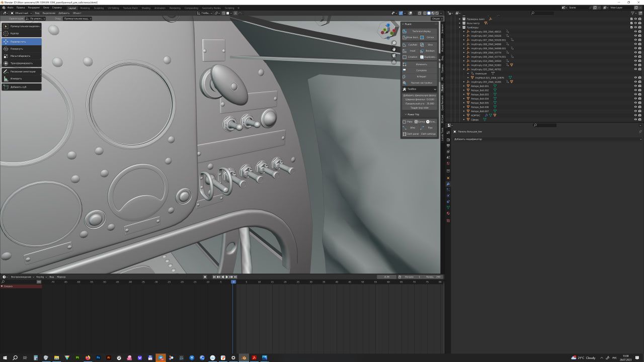Click the zoom magnifier icon in viewport

coord(394,43)
